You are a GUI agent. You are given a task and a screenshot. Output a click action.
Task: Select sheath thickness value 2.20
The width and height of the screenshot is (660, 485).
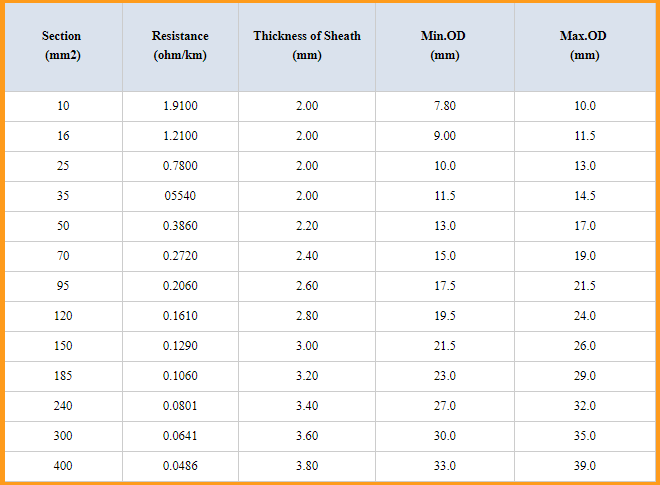(307, 226)
